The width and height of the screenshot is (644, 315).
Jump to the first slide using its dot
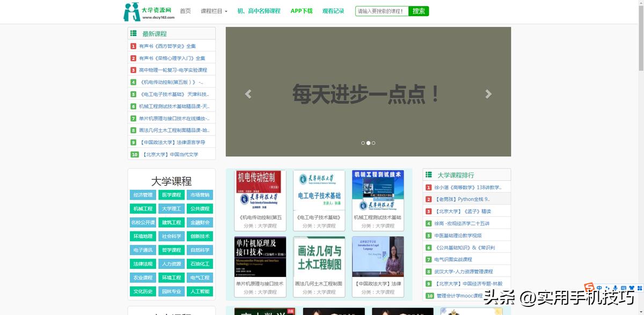362,143
